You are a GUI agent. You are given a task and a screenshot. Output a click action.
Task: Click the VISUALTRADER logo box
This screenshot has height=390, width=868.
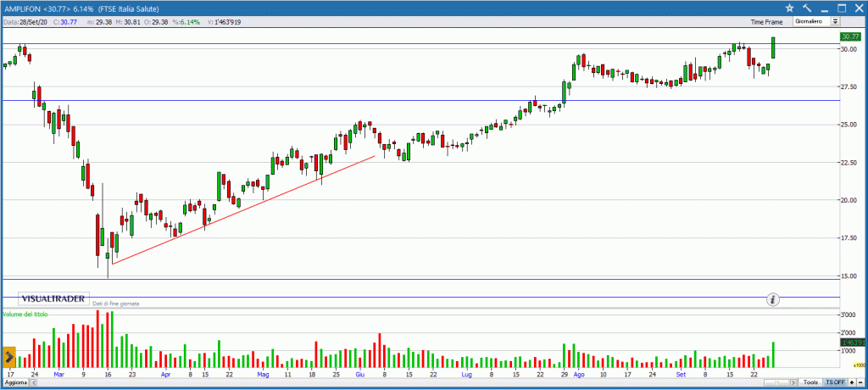[x=53, y=298]
